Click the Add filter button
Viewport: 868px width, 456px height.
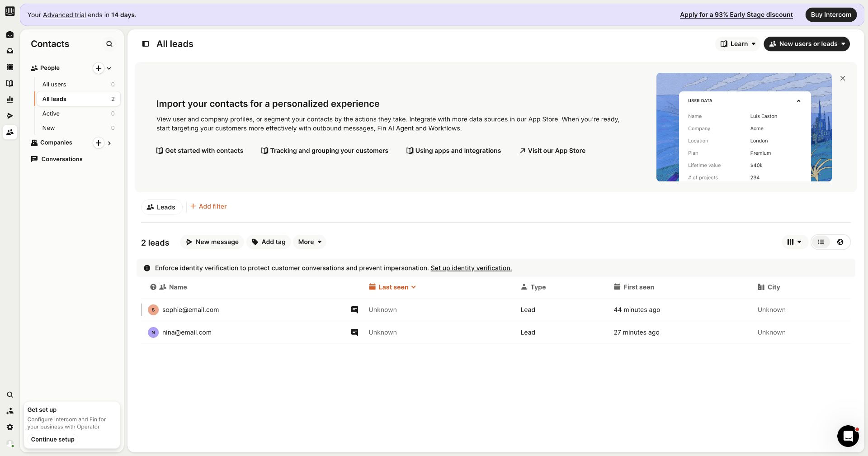(208, 206)
